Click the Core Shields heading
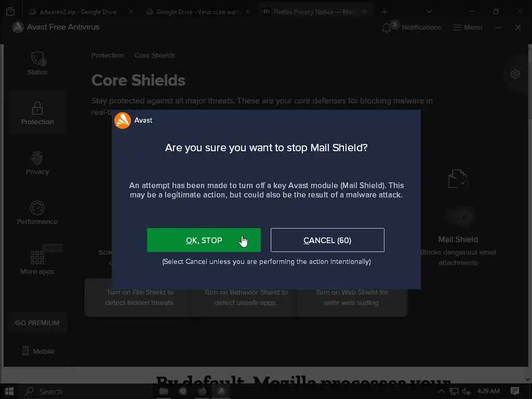Screen dimensions: 532x399 138,81
